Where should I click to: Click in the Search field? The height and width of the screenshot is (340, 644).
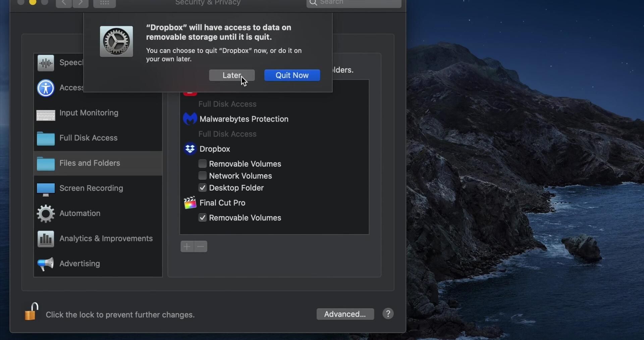pos(354,3)
